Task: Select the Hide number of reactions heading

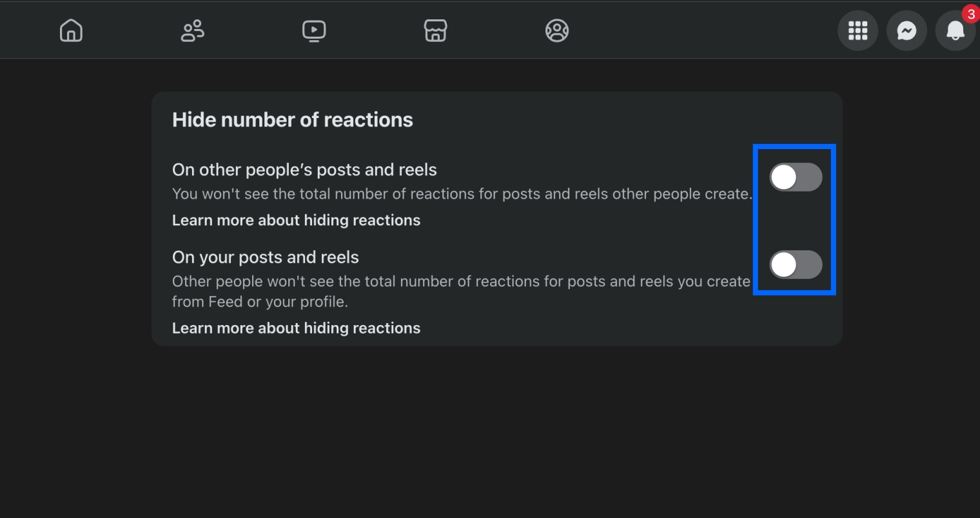Action: 292,119
